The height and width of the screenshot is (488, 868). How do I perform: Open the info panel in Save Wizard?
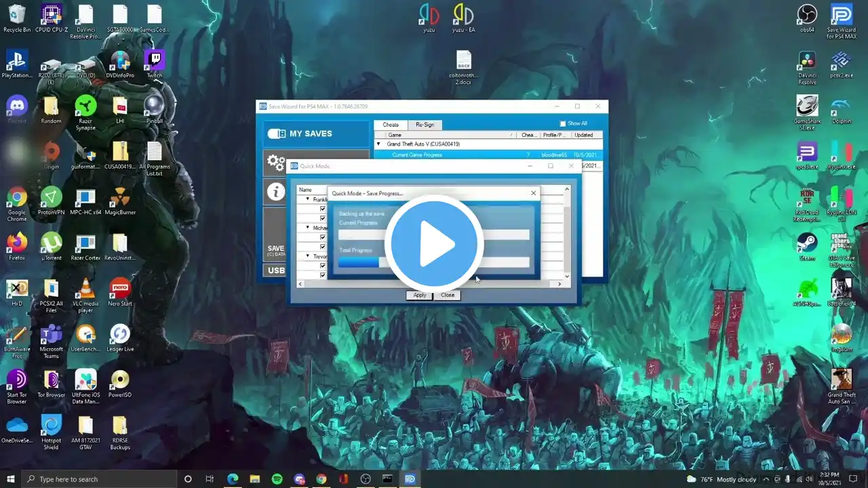[275, 192]
